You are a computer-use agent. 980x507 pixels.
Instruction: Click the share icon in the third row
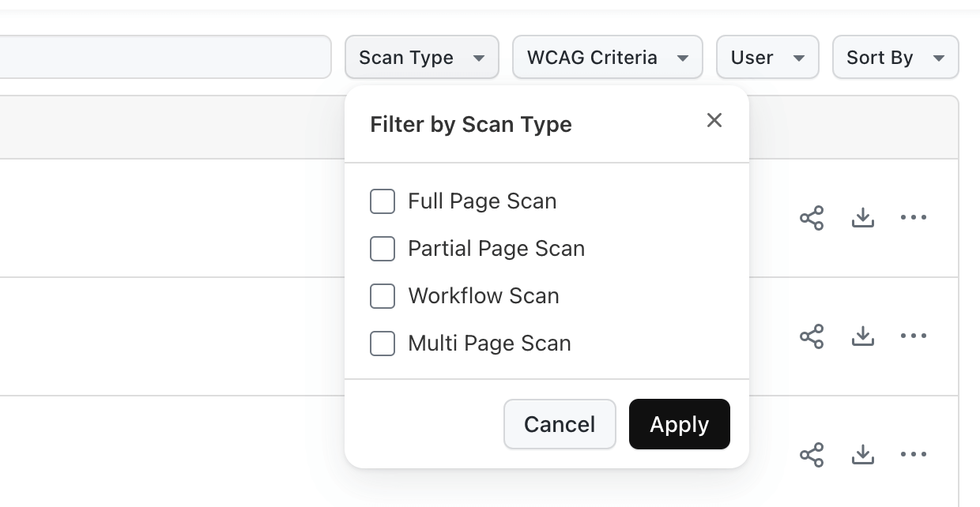point(812,455)
